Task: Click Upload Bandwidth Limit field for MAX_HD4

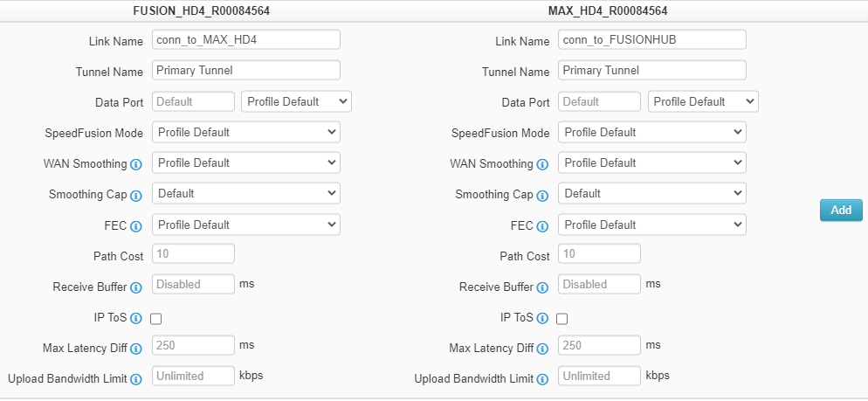Action: [x=599, y=376]
